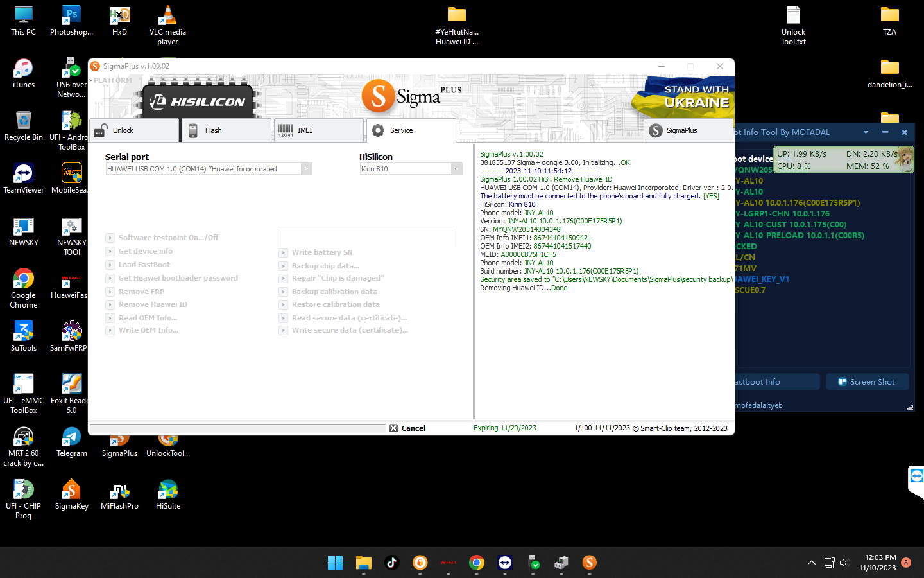Open iTunes desktop icon
The height and width of the screenshot is (578, 924).
[24, 74]
